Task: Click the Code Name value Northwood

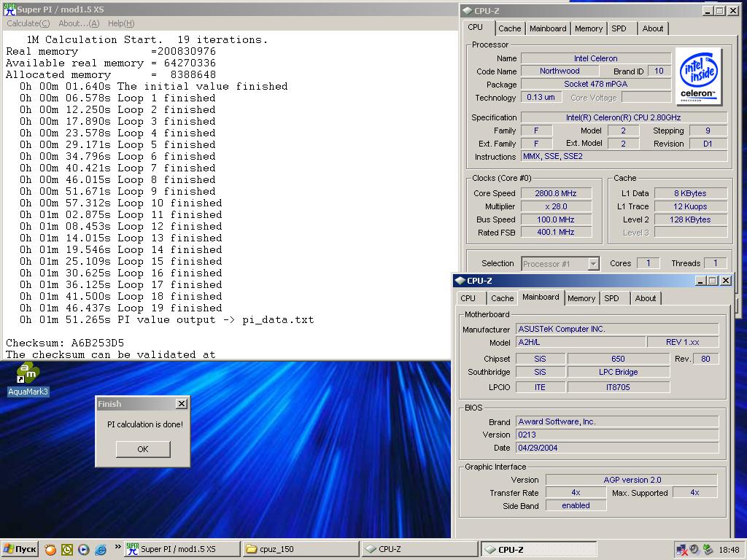Action: 560,71
